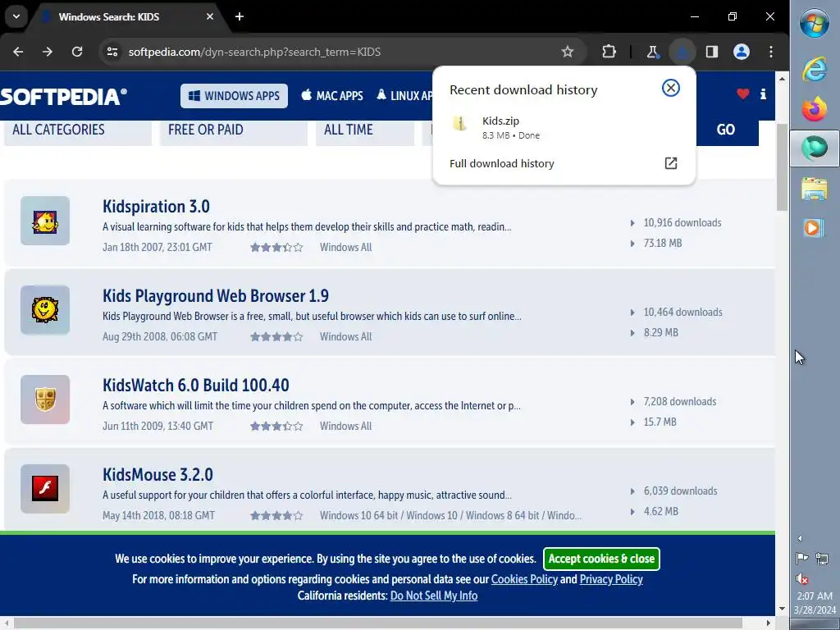Open the Cookies Policy link
Screen dimensions: 840x630
[x=524, y=579]
